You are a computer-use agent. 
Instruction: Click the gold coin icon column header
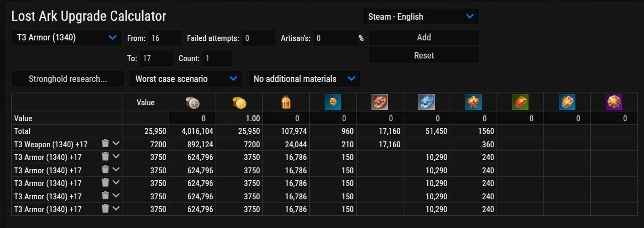pos(240,102)
